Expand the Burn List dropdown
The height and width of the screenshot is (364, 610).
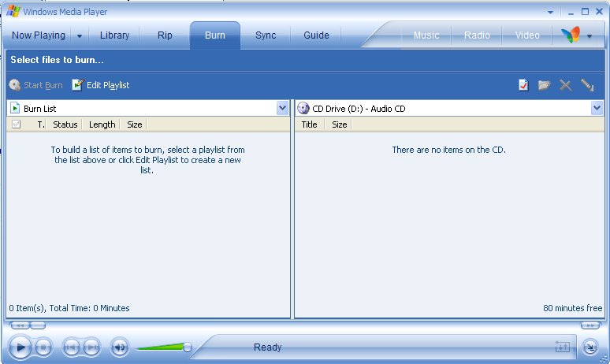pos(283,108)
